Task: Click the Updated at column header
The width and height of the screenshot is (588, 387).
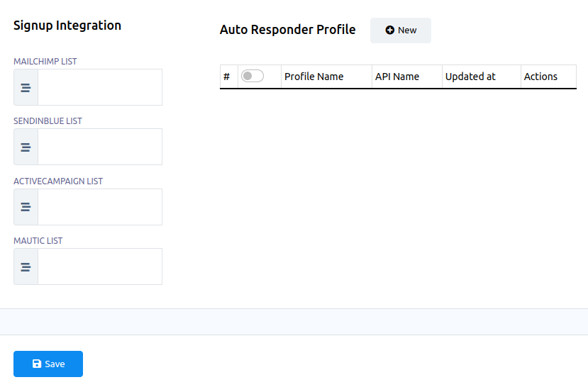Action: pyautogui.click(x=470, y=77)
